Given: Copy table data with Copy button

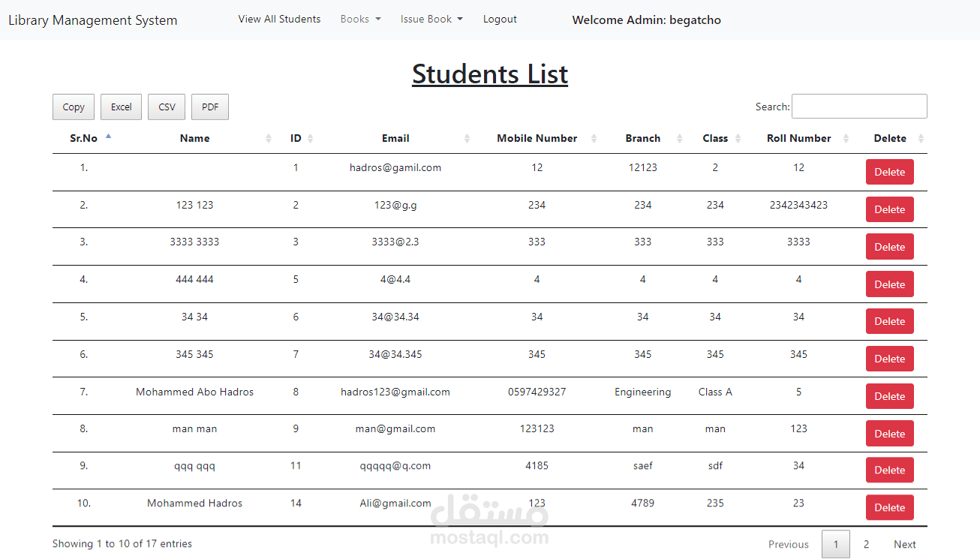Looking at the screenshot, I should pos(74,107).
